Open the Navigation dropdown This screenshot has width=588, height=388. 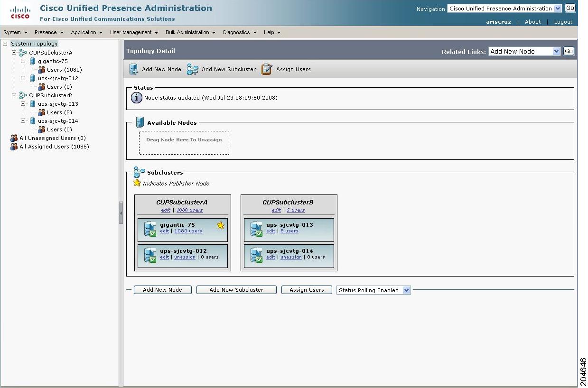pyautogui.click(x=504, y=9)
